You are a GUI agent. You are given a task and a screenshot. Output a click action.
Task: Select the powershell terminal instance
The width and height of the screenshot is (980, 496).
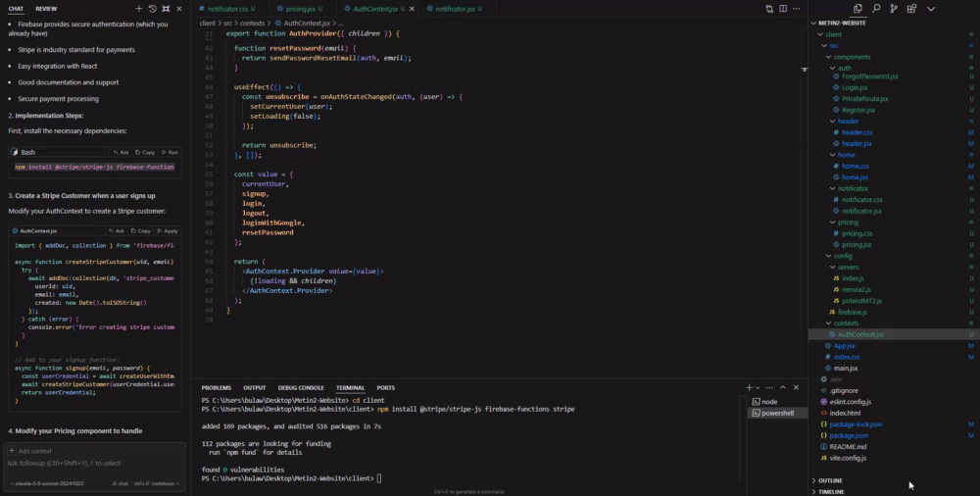click(x=777, y=413)
